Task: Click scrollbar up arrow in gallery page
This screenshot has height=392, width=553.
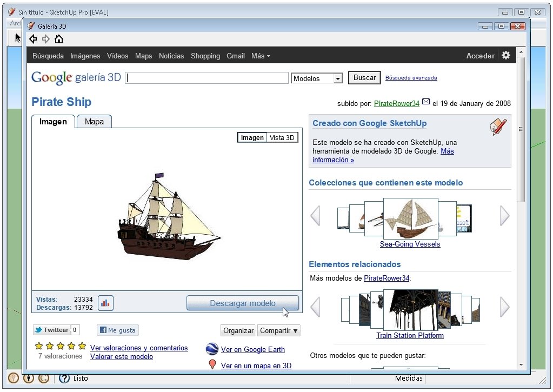Action: (x=521, y=52)
